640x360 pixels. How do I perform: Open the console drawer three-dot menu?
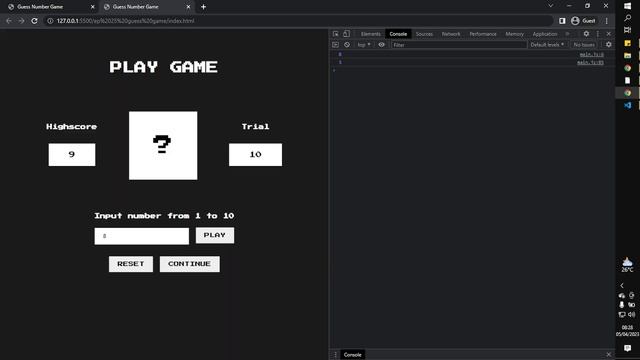click(336, 355)
